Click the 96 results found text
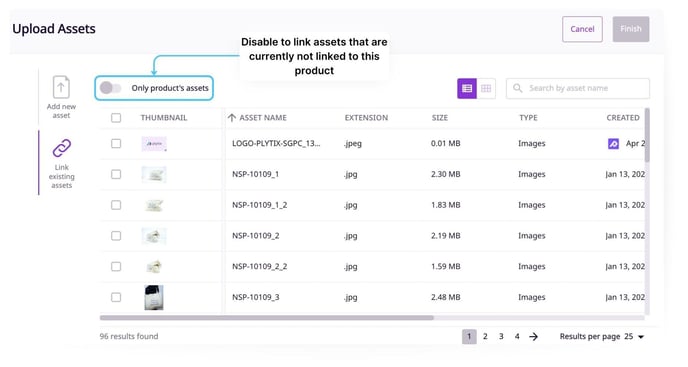The image size is (688, 367). tap(129, 336)
